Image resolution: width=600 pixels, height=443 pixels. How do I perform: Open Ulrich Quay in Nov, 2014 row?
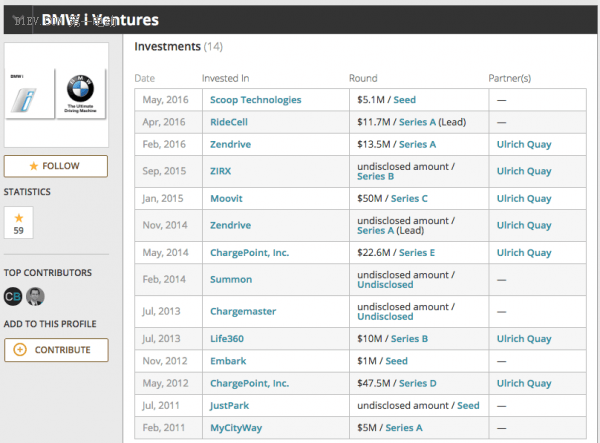click(x=524, y=225)
